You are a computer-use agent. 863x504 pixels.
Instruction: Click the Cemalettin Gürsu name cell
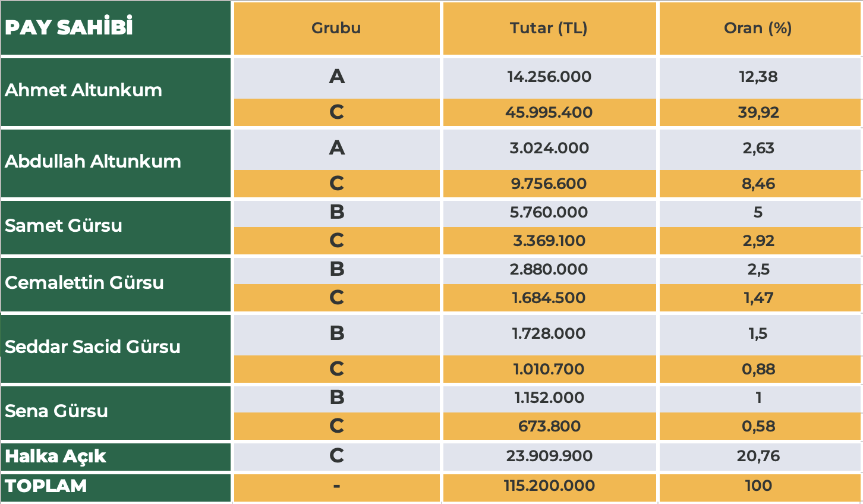116,285
